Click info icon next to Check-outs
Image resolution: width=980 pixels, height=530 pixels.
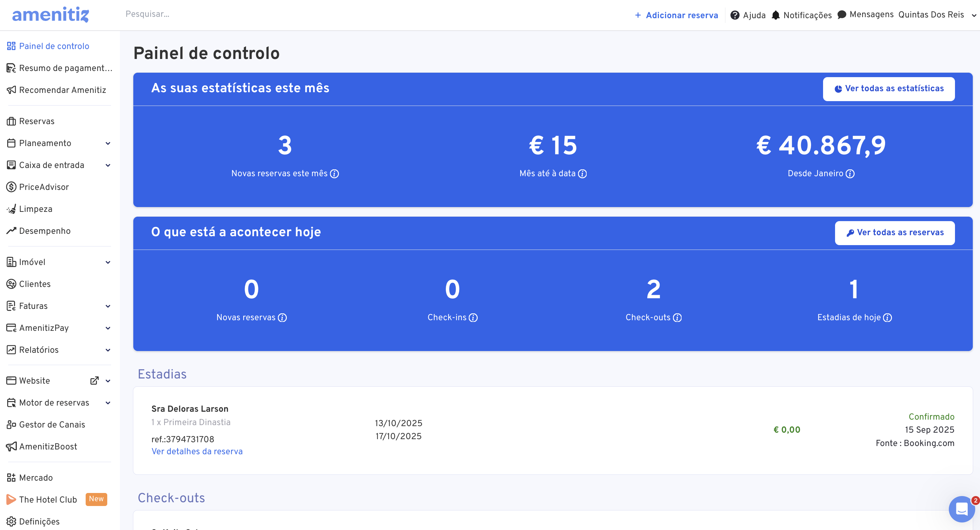(677, 317)
